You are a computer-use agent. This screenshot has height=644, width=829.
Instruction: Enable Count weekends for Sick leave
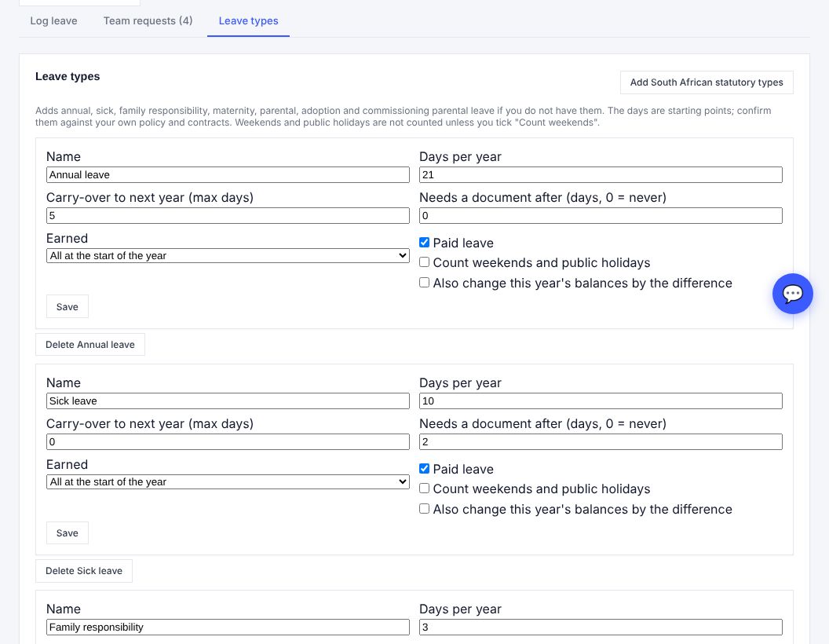[424, 488]
